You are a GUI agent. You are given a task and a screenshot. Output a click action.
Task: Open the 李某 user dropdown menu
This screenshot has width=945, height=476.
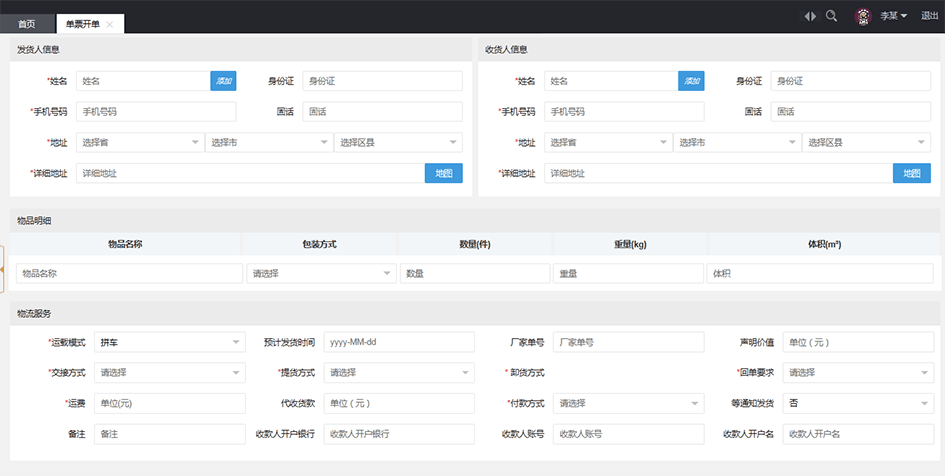[x=893, y=16]
